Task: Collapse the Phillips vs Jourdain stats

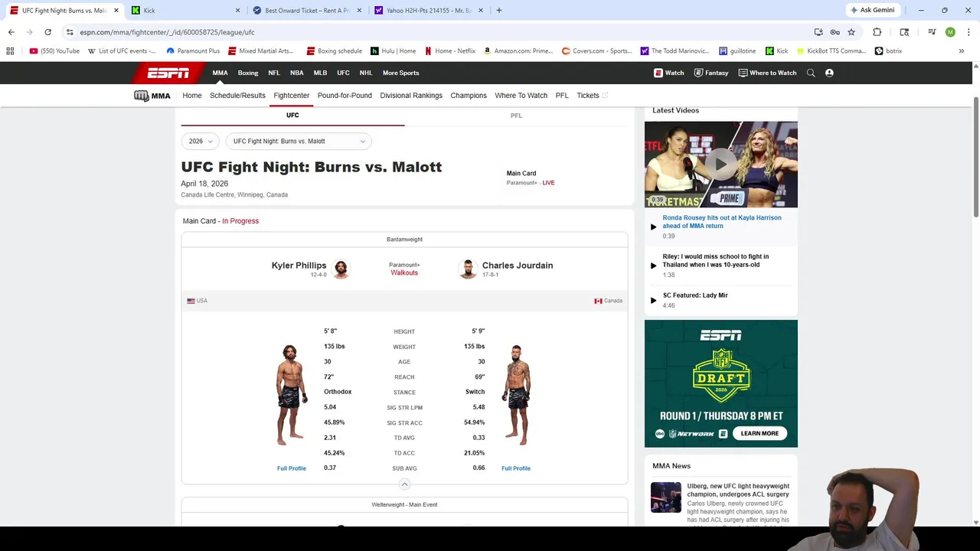Action: click(x=404, y=484)
